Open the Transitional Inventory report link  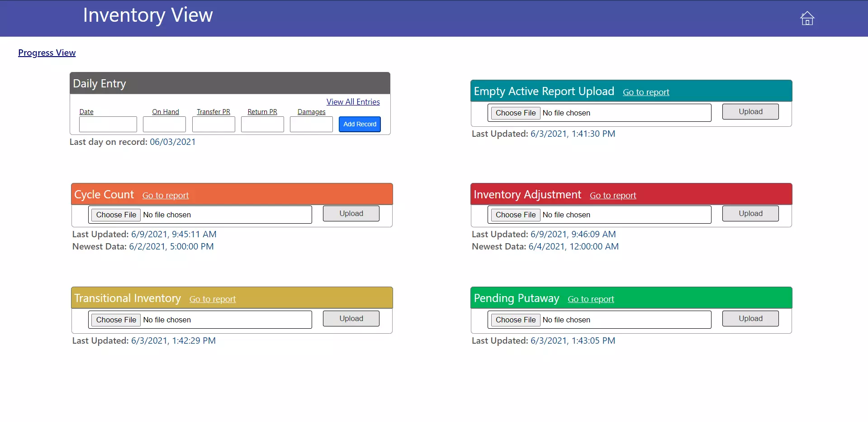point(213,299)
